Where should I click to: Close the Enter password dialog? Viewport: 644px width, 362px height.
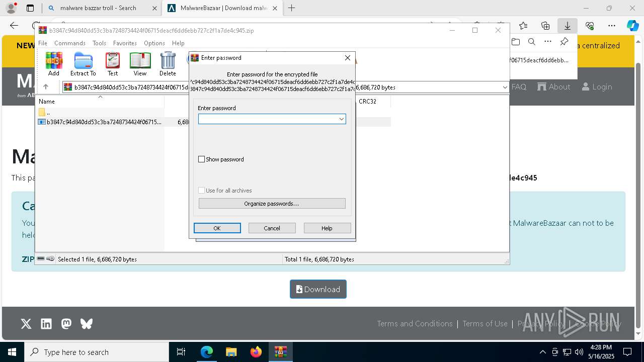pyautogui.click(x=347, y=58)
